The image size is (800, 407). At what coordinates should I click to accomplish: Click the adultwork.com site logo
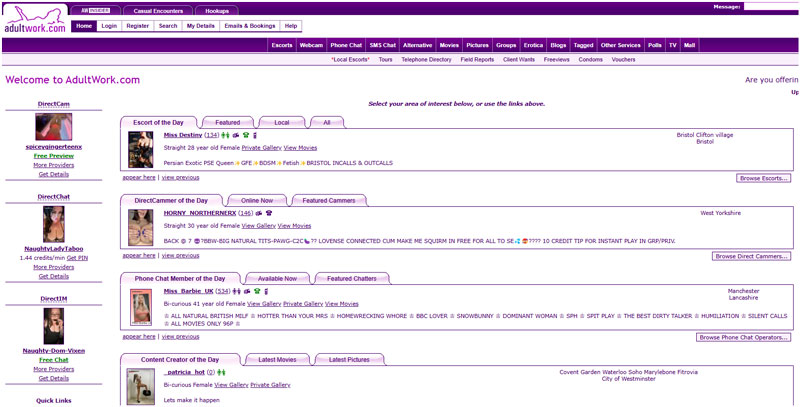pos(35,19)
